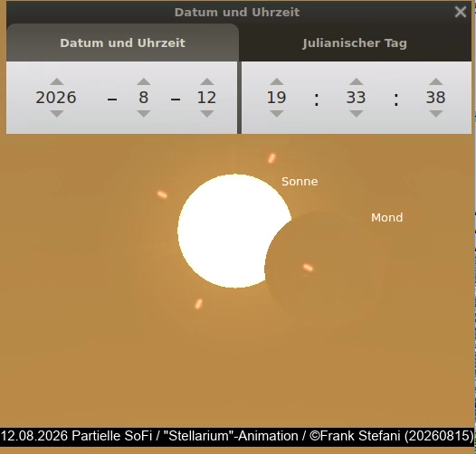
Task: Close the Datum und Uhrzeit dialog
Action: pos(461,12)
